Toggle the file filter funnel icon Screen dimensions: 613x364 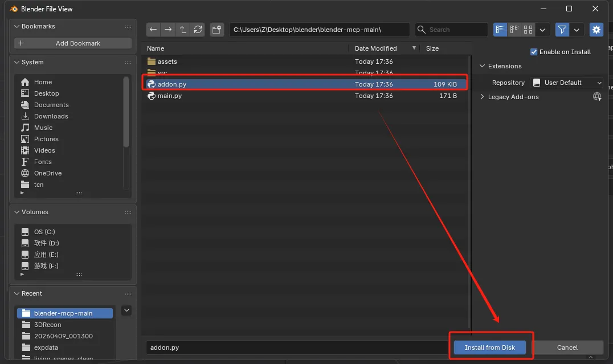(562, 30)
